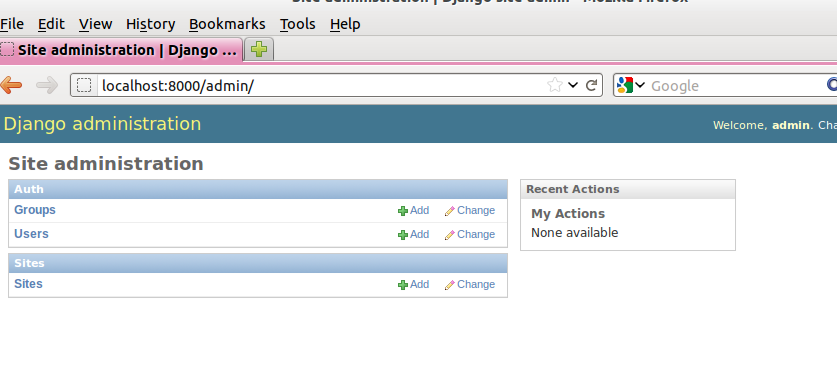Open the Edit menu
Viewport: 837px width, 382px height.
tap(51, 24)
